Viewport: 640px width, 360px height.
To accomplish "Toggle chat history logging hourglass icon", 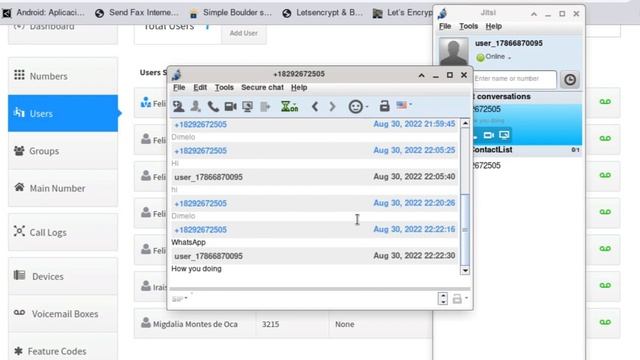I will coord(289,107).
